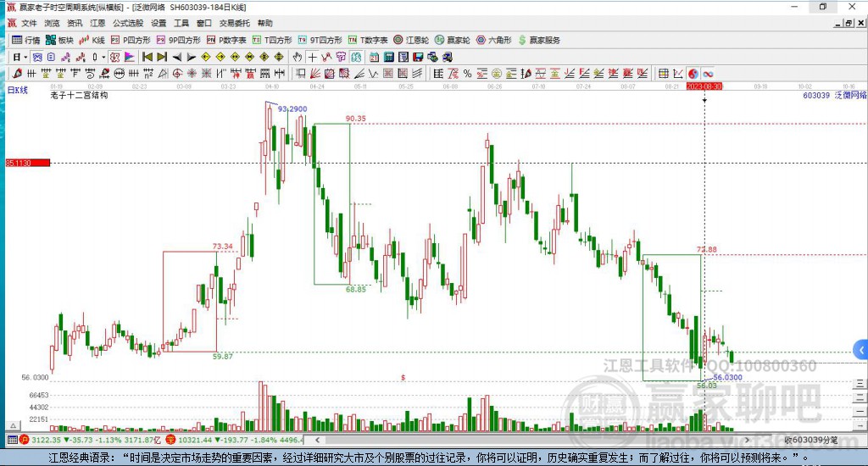Image resolution: width=868 pixels, height=466 pixels.
Task: Open 赢家服务 service button
Action: tap(539, 40)
